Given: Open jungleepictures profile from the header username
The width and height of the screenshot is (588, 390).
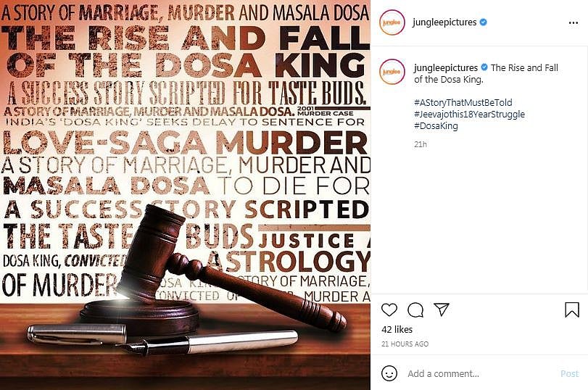Looking at the screenshot, I should tap(445, 22).
